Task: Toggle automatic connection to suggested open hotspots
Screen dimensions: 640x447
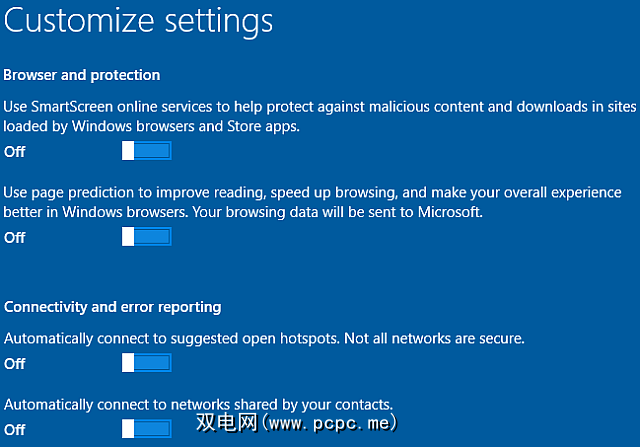Action: tap(146, 363)
